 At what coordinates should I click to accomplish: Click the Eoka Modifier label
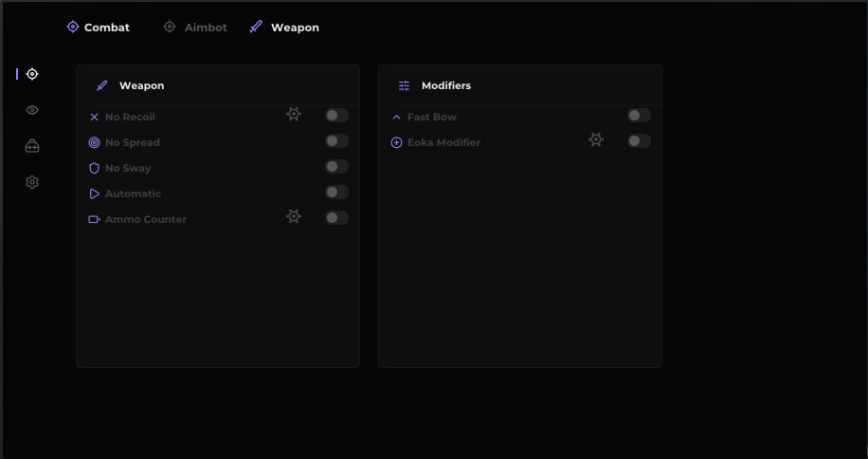click(x=444, y=142)
